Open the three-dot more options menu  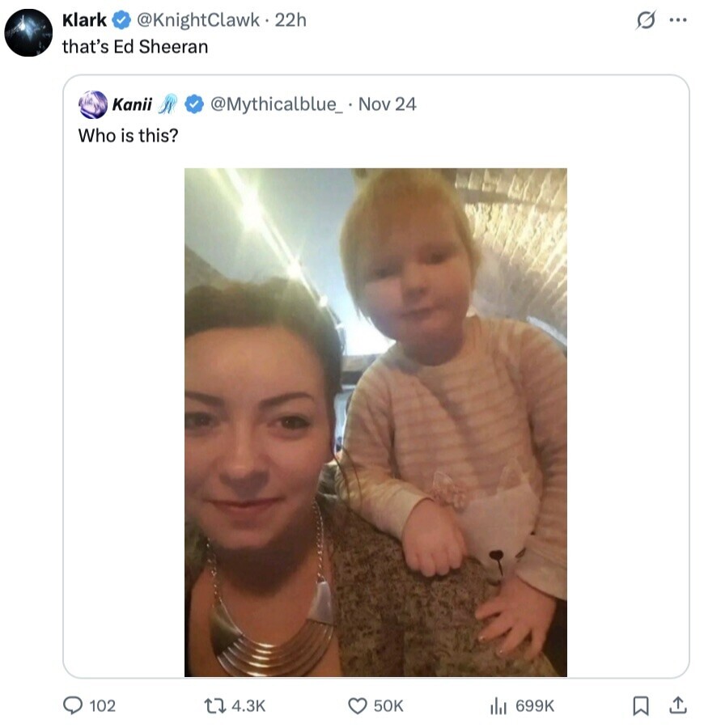pos(677,21)
